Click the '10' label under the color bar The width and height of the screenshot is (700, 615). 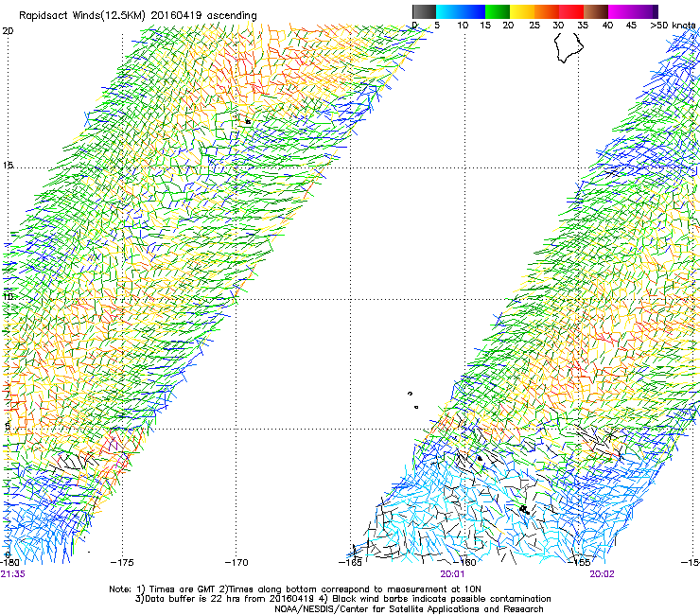click(x=463, y=26)
